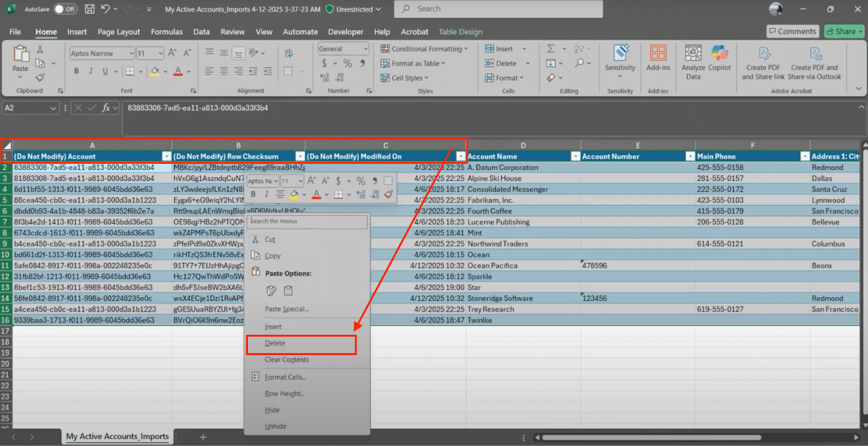This screenshot has height=446, width=868.
Task: Click the AutoSum sigma icon
Action: [551, 49]
